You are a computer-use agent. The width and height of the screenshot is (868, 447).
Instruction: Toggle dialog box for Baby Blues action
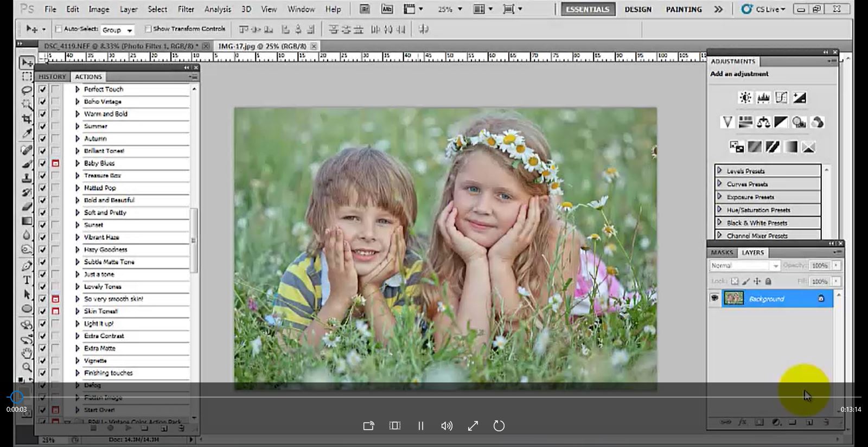tap(55, 163)
